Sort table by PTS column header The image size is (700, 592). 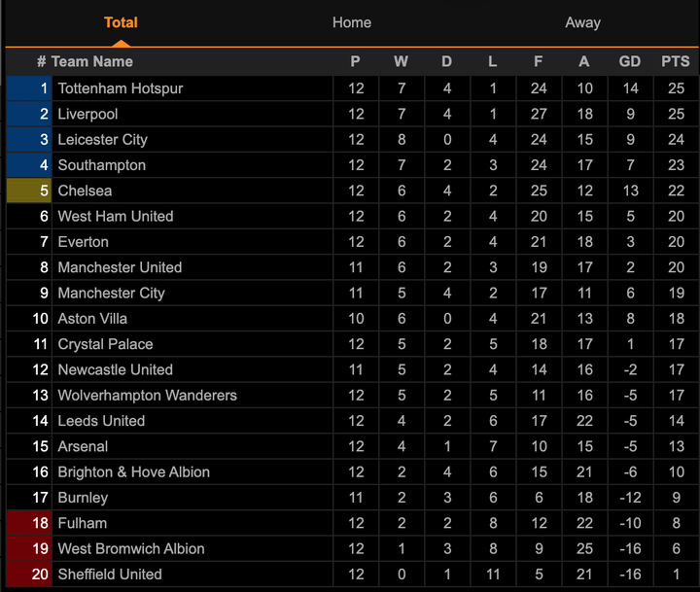[x=675, y=61]
